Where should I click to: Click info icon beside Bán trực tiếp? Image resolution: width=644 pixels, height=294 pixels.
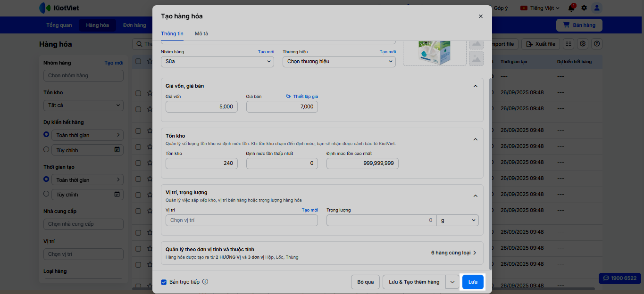(x=205, y=282)
